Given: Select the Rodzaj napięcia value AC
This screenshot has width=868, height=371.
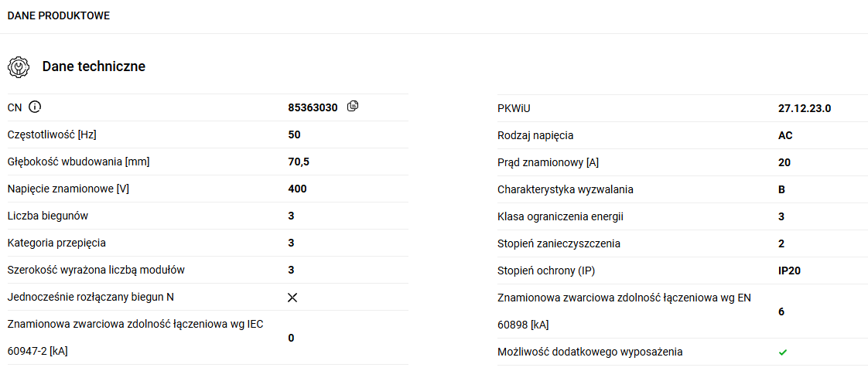Looking at the screenshot, I should point(785,135).
